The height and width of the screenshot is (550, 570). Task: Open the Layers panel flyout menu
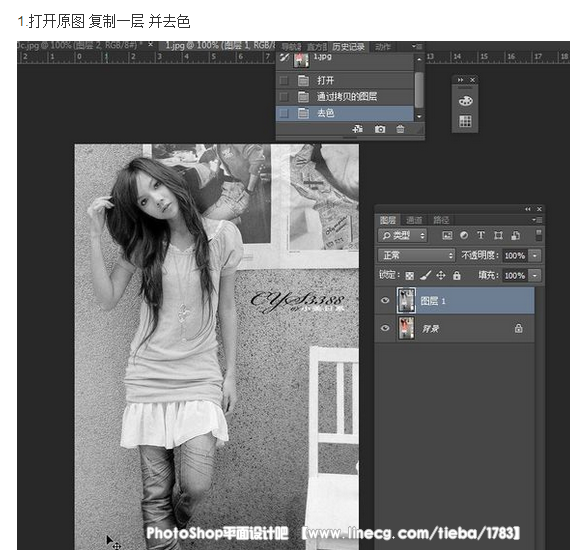(537, 220)
